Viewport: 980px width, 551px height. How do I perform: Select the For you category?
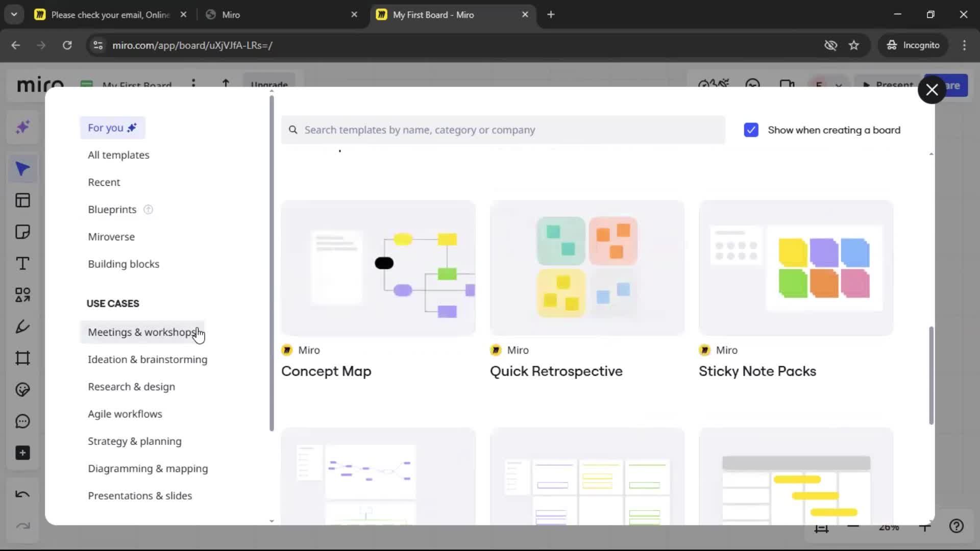(112, 128)
